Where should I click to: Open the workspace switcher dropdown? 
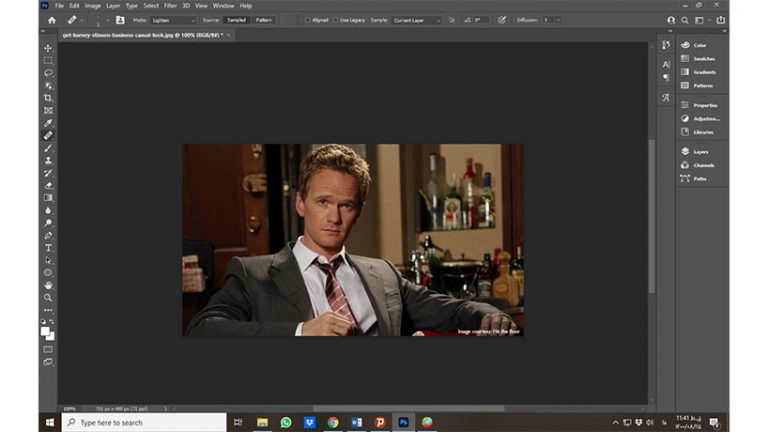(702, 20)
